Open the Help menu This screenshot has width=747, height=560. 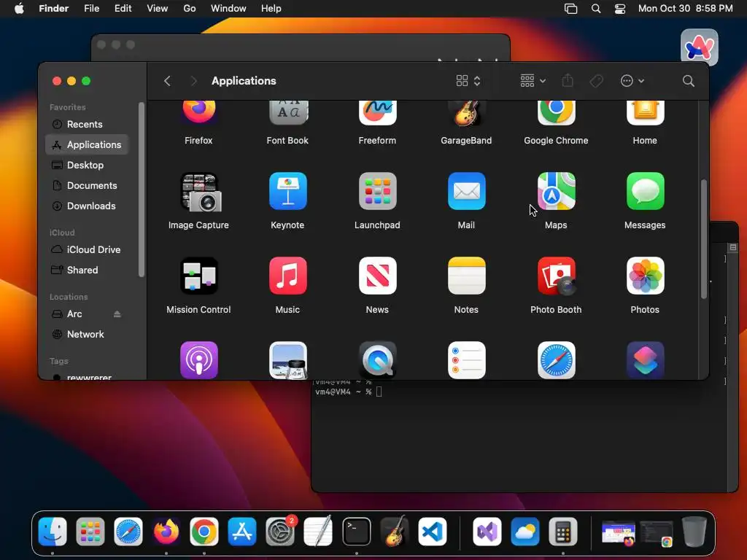pyautogui.click(x=271, y=9)
